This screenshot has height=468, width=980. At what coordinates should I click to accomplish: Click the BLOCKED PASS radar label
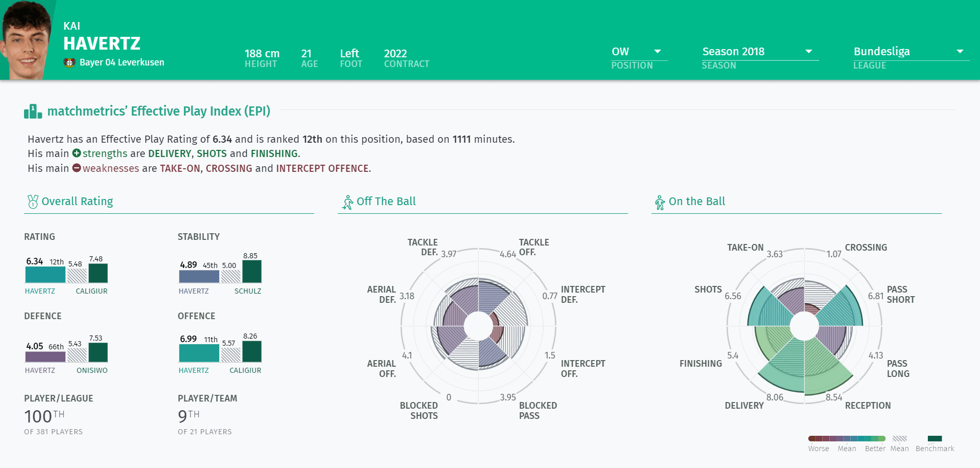coord(538,411)
